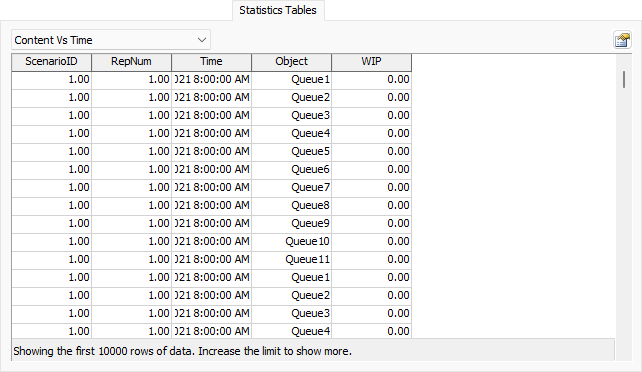Click the Time column header
Image resolution: width=642 pixels, height=372 pixels.
coord(211,62)
